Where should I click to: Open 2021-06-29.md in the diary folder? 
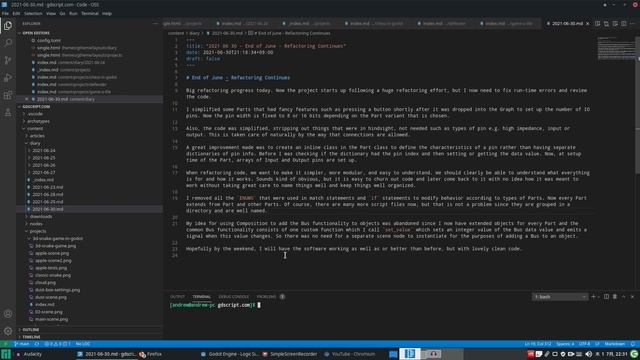[x=48, y=202]
